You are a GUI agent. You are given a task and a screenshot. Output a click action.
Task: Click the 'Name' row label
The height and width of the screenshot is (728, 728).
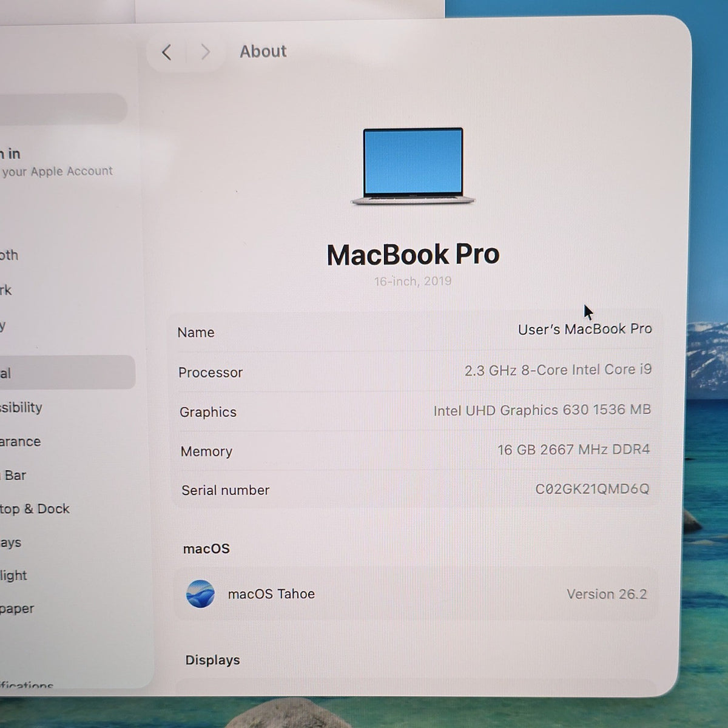196,332
